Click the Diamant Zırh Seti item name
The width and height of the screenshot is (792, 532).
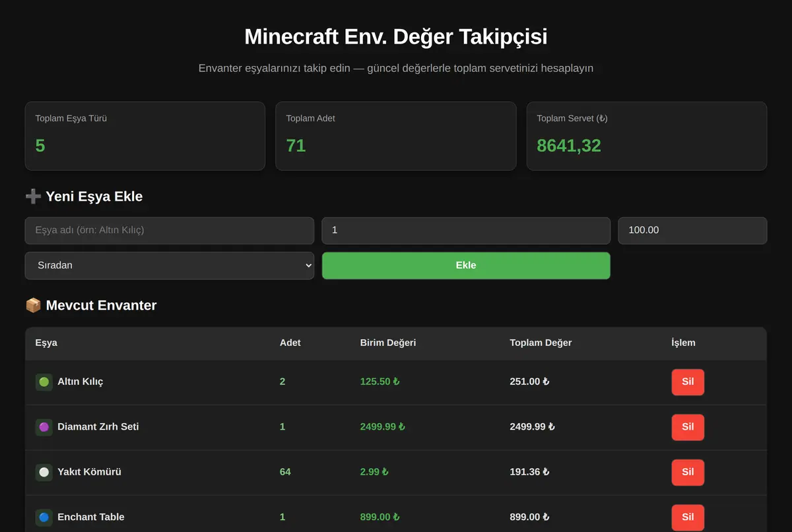click(98, 426)
